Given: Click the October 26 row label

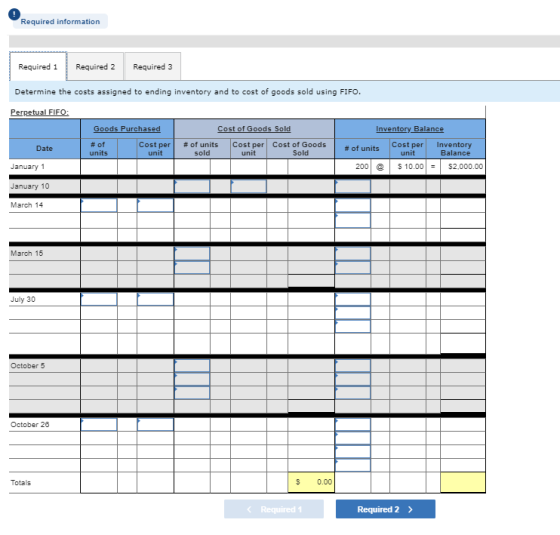Looking at the screenshot, I should pyautogui.click(x=30, y=425).
